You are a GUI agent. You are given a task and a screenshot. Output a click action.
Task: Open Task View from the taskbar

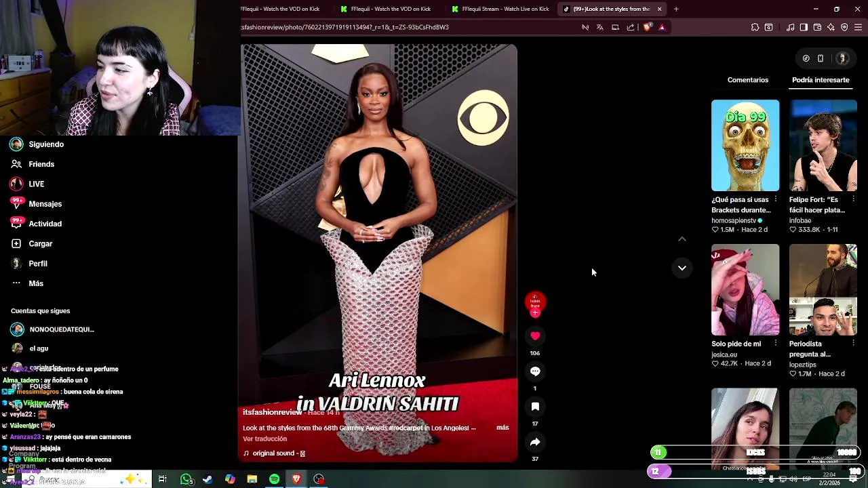(x=163, y=479)
